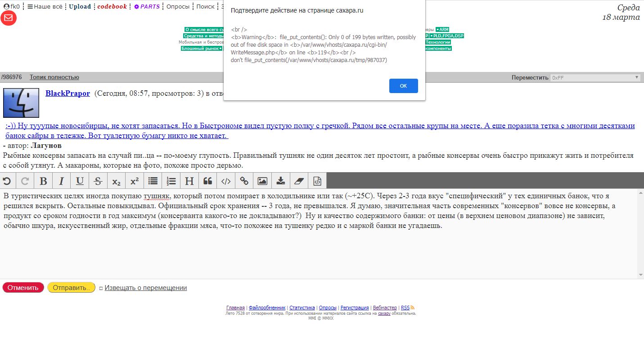Image resolution: width=644 pixels, height=339 pixels.
Task: Insert a blockquote with the quote icon
Action: point(207,181)
